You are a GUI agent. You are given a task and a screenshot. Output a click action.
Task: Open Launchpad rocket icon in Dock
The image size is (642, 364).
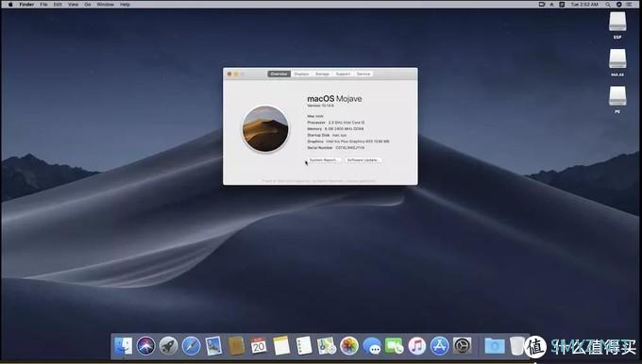coord(168,346)
